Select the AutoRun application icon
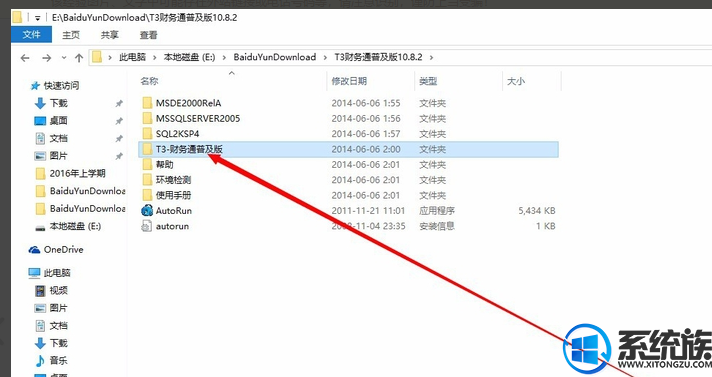 (x=147, y=211)
